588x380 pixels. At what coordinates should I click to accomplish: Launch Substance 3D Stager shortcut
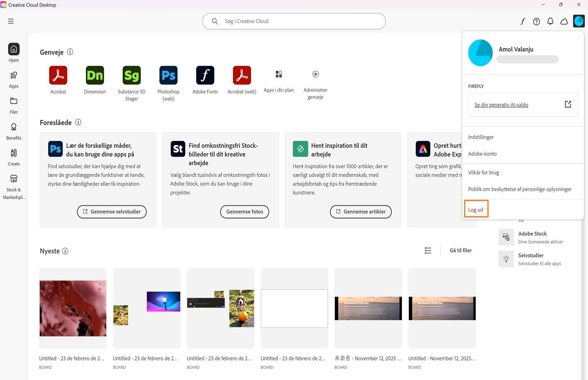[132, 75]
